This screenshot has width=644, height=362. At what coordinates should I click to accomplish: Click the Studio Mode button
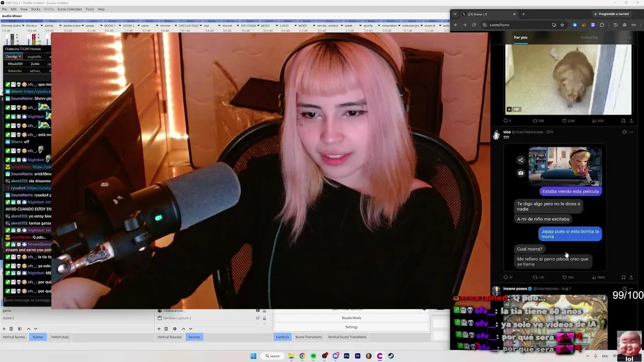coord(351,318)
